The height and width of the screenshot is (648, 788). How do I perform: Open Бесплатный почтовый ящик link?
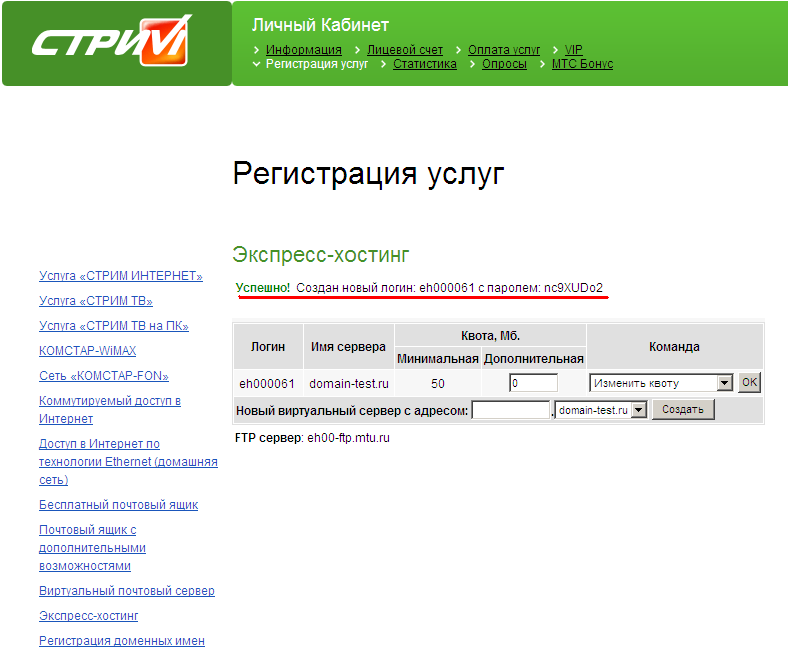[119, 505]
